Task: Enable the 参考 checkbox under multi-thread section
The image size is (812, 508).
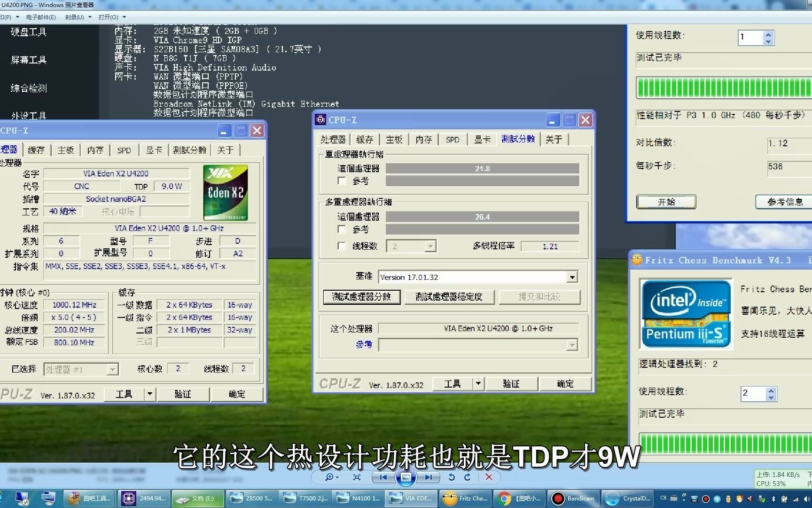Action: (x=342, y=229)
